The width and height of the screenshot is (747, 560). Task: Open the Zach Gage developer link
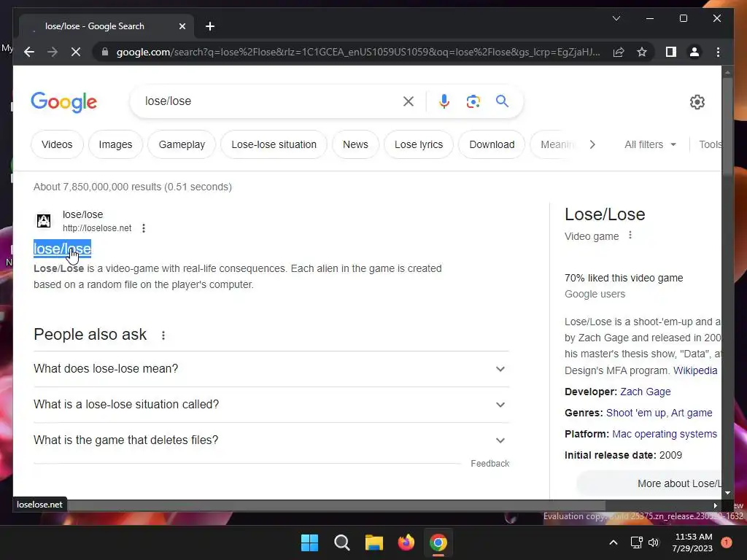(x=645, y=392)
